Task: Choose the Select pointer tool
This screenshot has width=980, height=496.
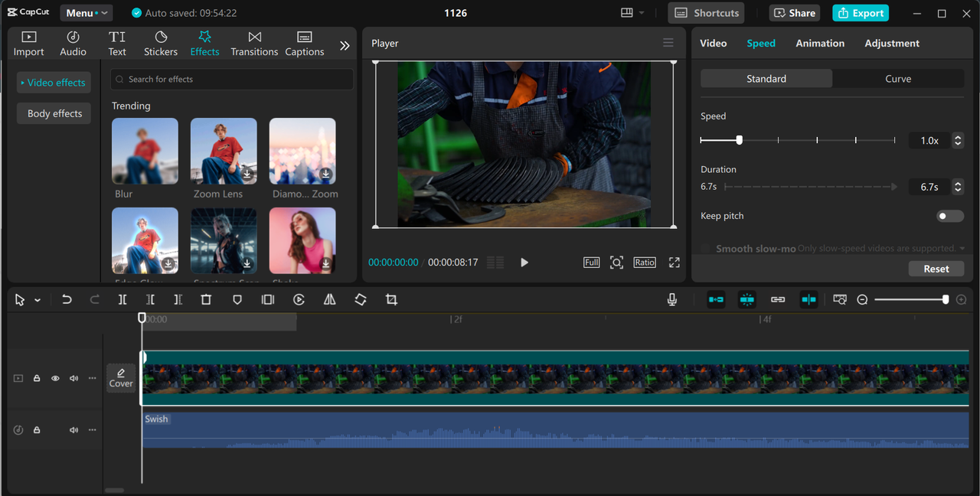Action: pos(20,300)
